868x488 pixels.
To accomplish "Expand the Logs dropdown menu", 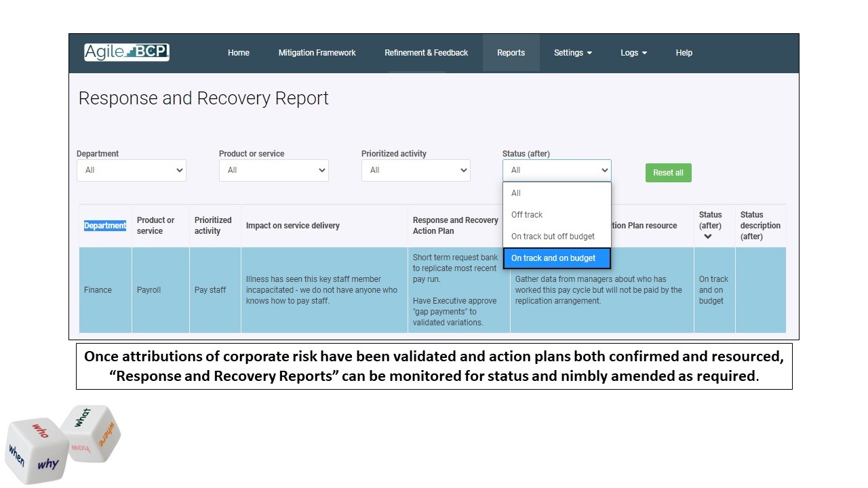I will point(633,53).
